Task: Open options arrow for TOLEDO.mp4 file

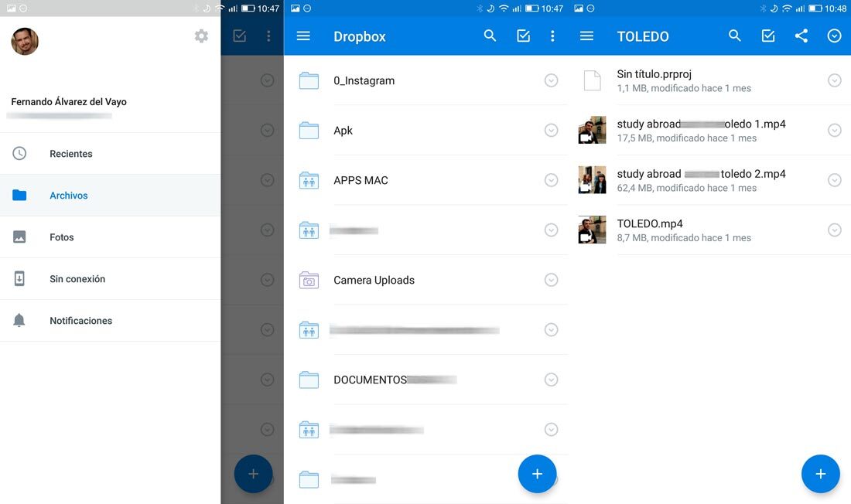Action: pyautogui.click(x=834, y=230)
